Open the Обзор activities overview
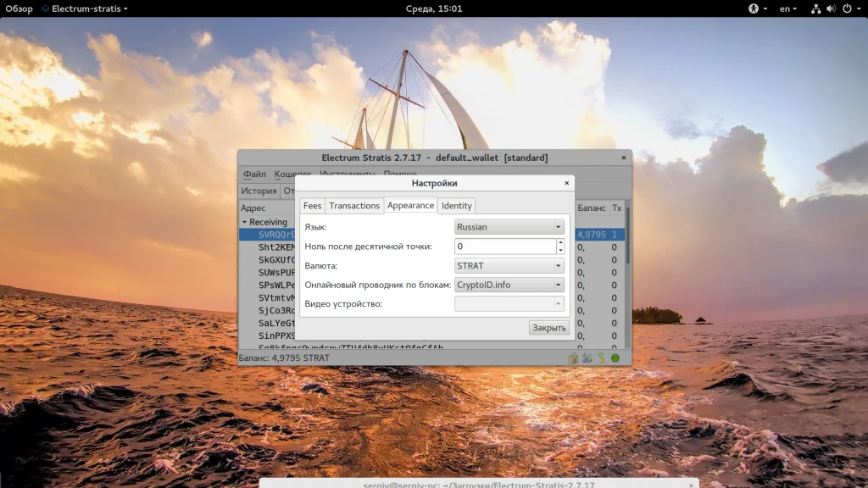The image size is (868, 488). pos(19,8)
